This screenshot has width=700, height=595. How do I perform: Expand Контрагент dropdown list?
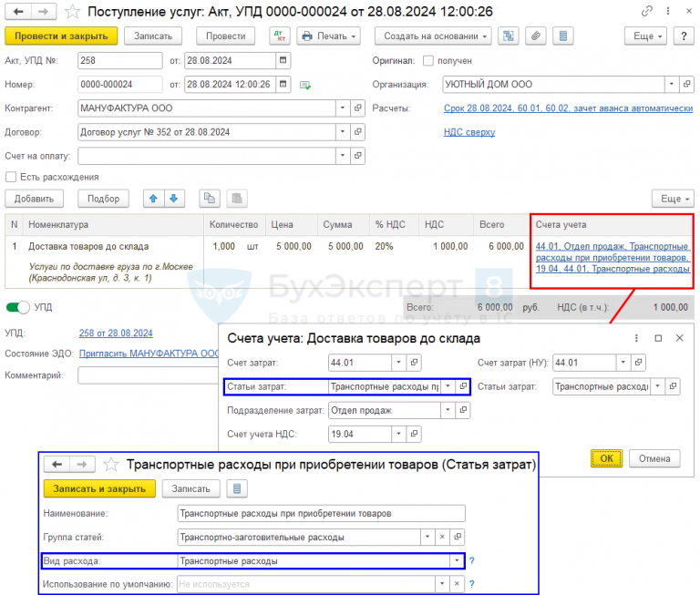343,108
